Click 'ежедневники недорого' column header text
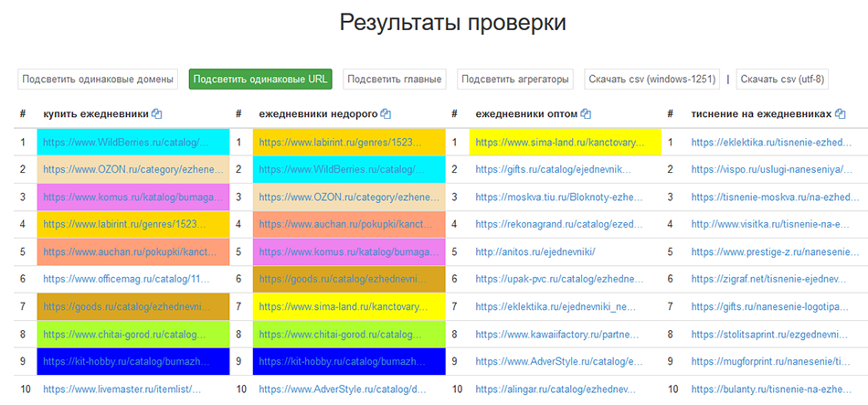The image size is (868, 405). coord(318,114)
